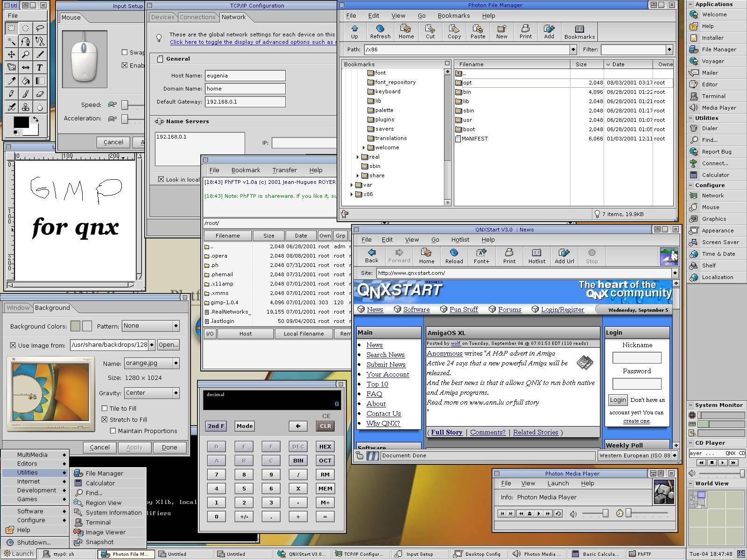The height and width of the screenshot is (560, 747).
Task: Click the Hotlist toolbar icon in Voyager
Action: pos(536,256)
